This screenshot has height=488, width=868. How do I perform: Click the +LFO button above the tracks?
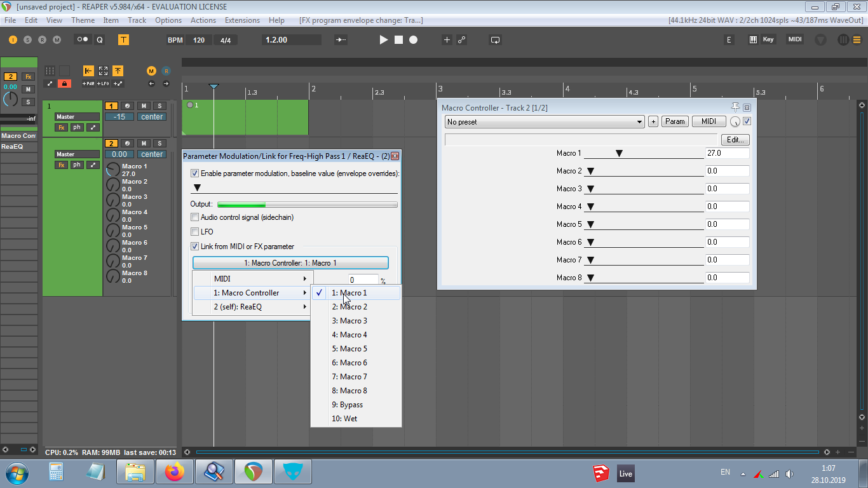[x=103, y=83]
